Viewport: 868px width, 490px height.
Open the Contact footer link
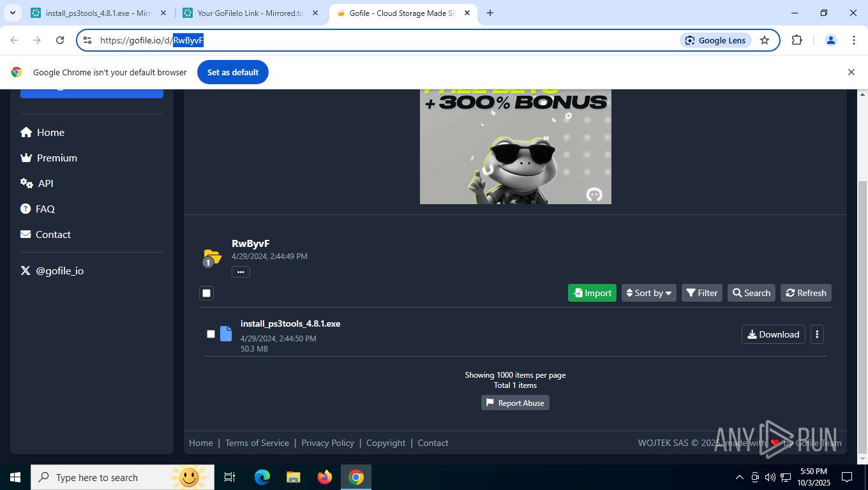point(433,443)
